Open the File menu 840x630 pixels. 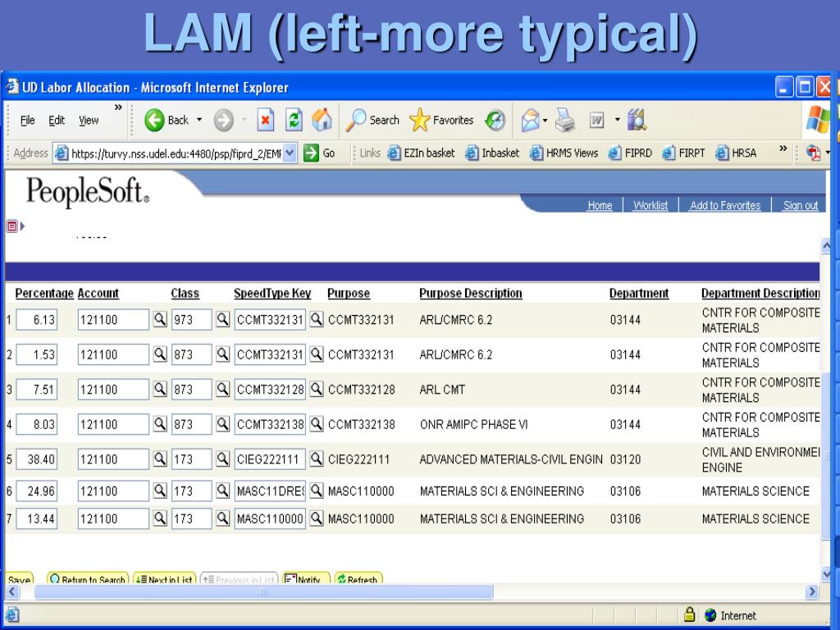click(27, 121)
